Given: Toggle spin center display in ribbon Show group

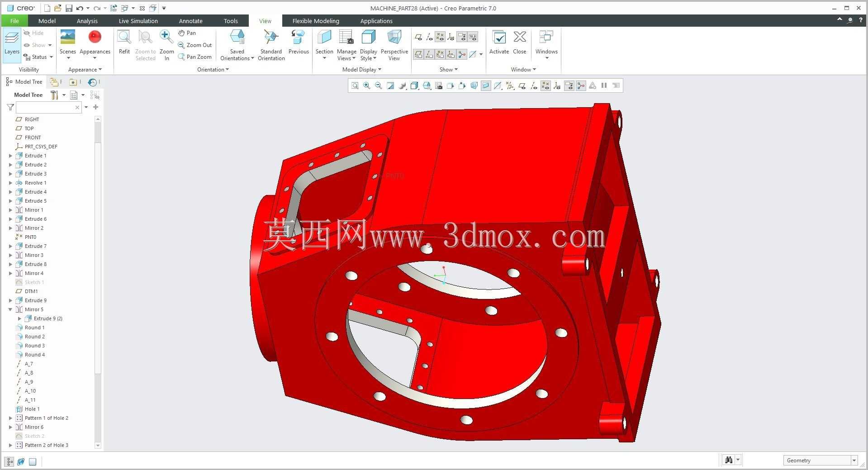Looking at the screenshot, I should click(x=461, y=54).
